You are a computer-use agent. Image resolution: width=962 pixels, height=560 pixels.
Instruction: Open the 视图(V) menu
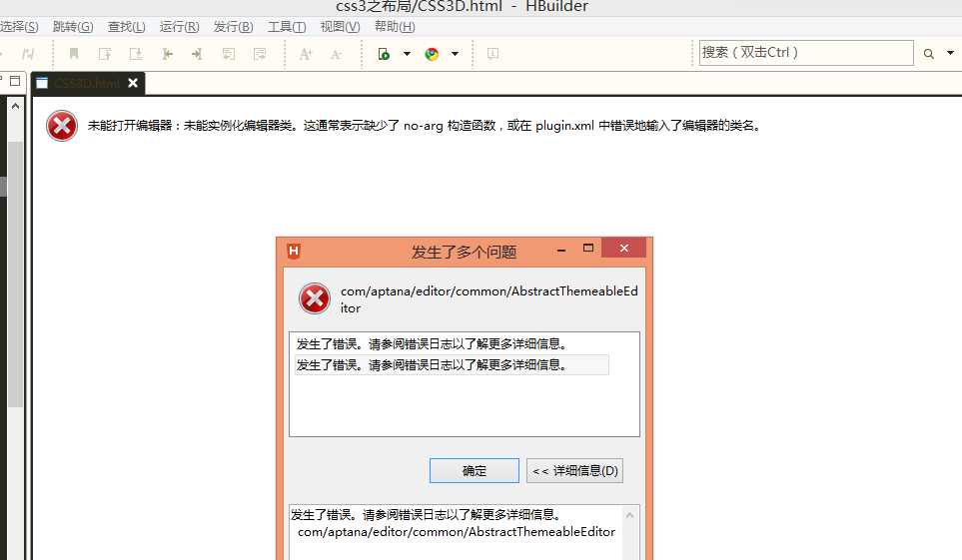pos(340,27)
